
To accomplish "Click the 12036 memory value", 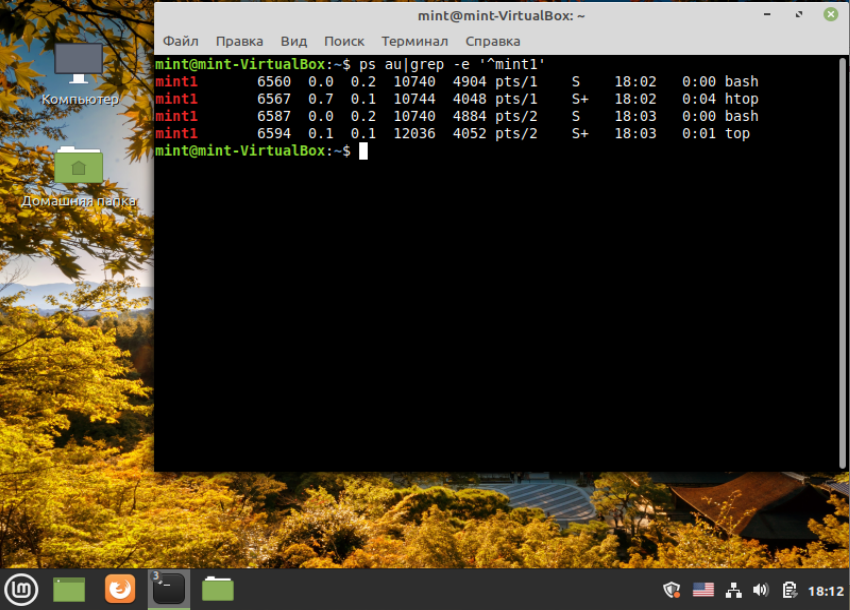I will tap(414, 133).
